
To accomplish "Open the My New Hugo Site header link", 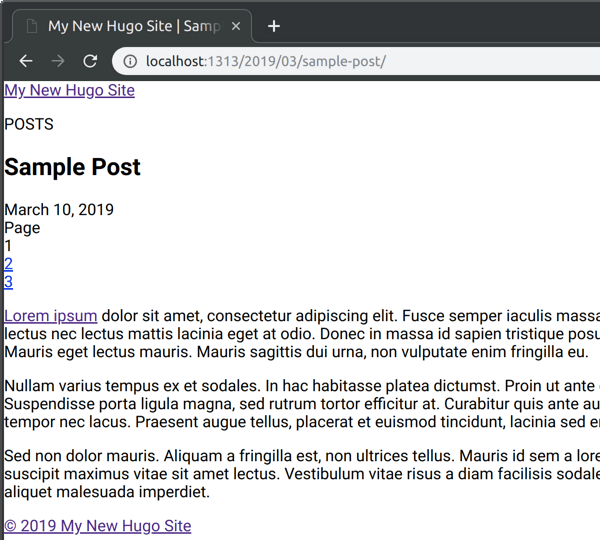I will 69,90.
